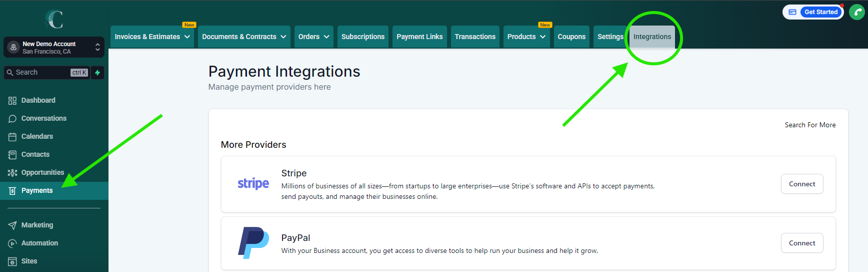The width and height of the screenshot is (868, 272).
Task: Click the New badge above Products
Action: (545, 25)
